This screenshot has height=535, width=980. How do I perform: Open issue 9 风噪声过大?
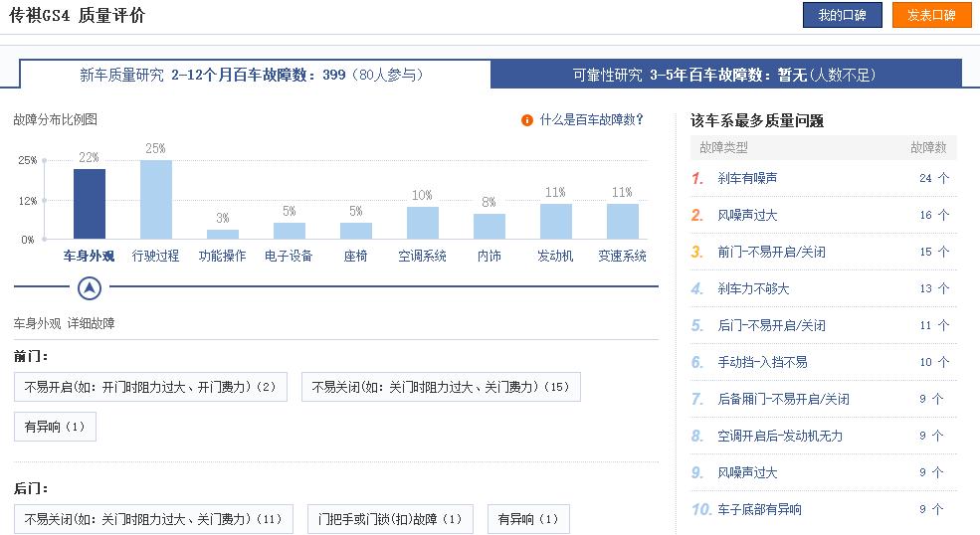[747, 472]
